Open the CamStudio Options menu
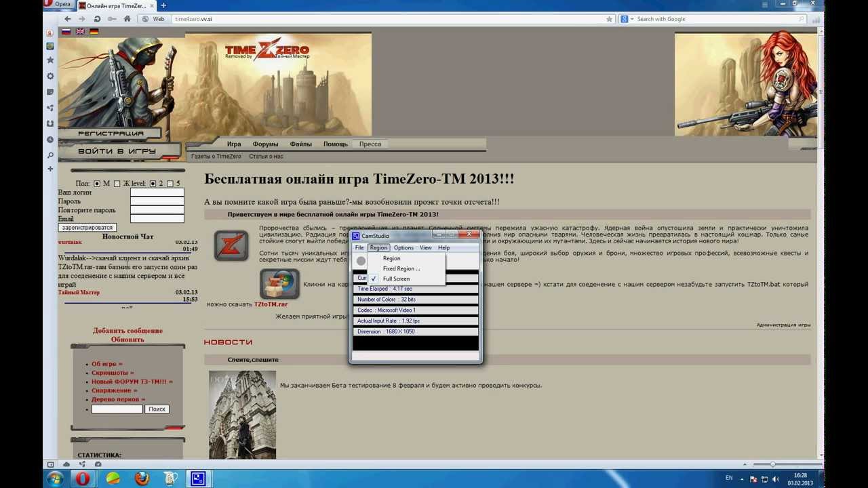The width and height of the screenshot is (868, 488). (403, 247)
